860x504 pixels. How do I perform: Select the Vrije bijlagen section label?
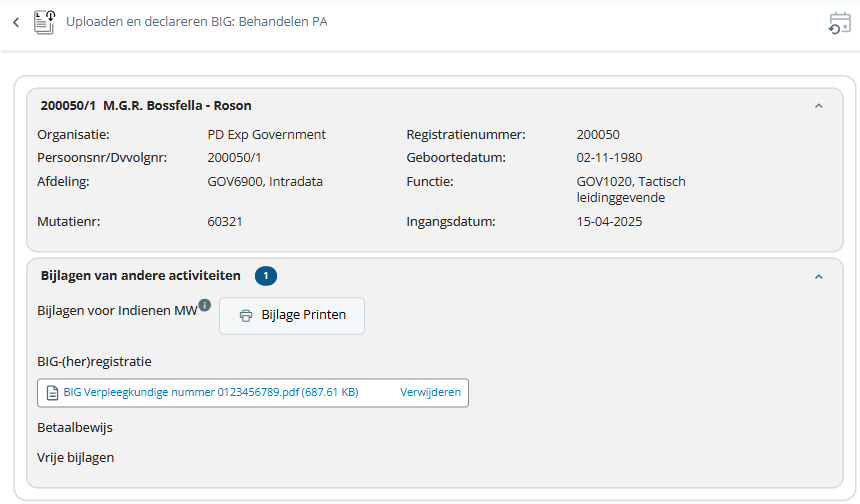point(76,457)
